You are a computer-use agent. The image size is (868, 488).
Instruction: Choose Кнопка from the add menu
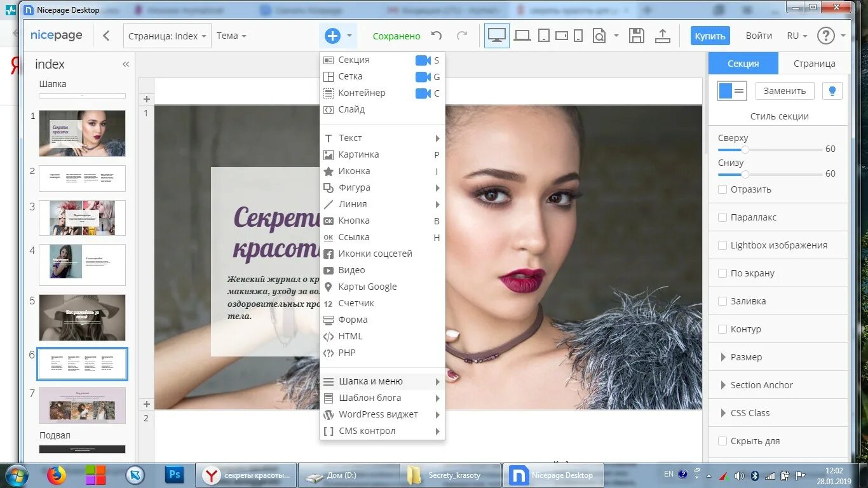coord(383,220)
